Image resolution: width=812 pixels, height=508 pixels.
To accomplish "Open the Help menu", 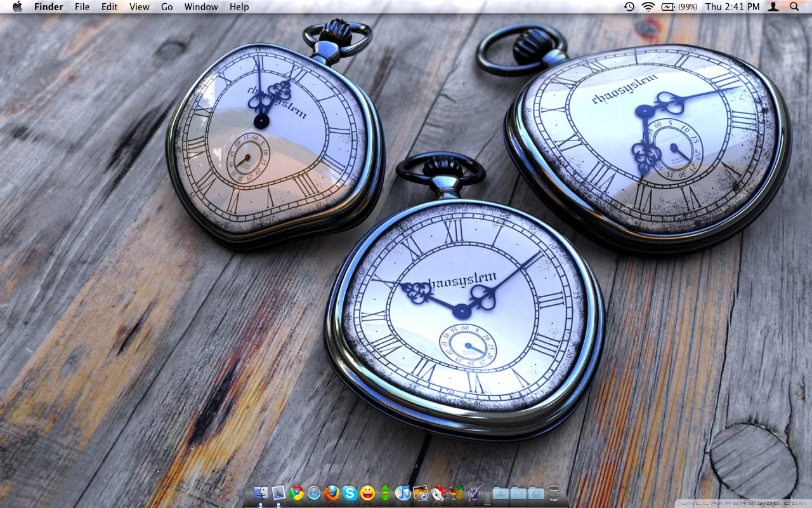I will (x=239, y=7).
